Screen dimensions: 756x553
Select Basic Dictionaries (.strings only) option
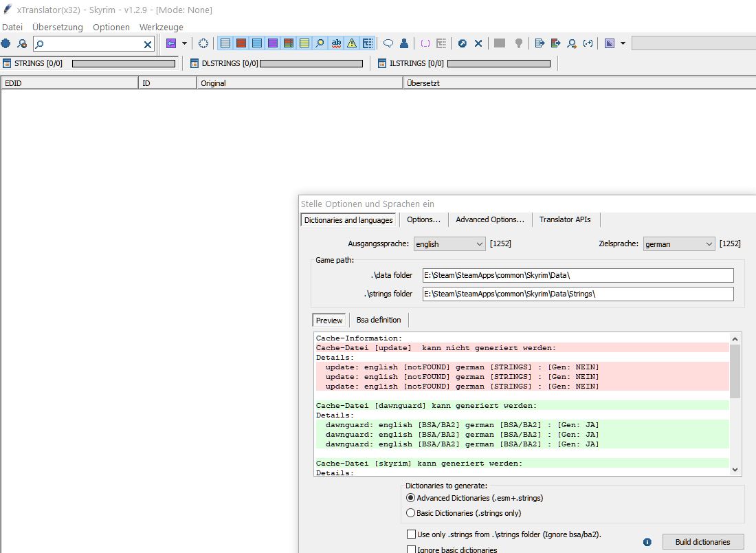point(411,513)
